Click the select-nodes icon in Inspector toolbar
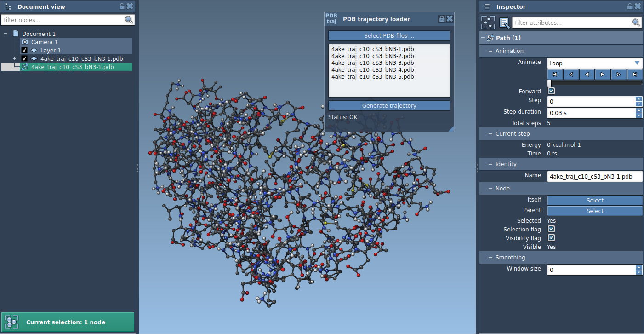 pyautogui.click(x=488, y=23)
